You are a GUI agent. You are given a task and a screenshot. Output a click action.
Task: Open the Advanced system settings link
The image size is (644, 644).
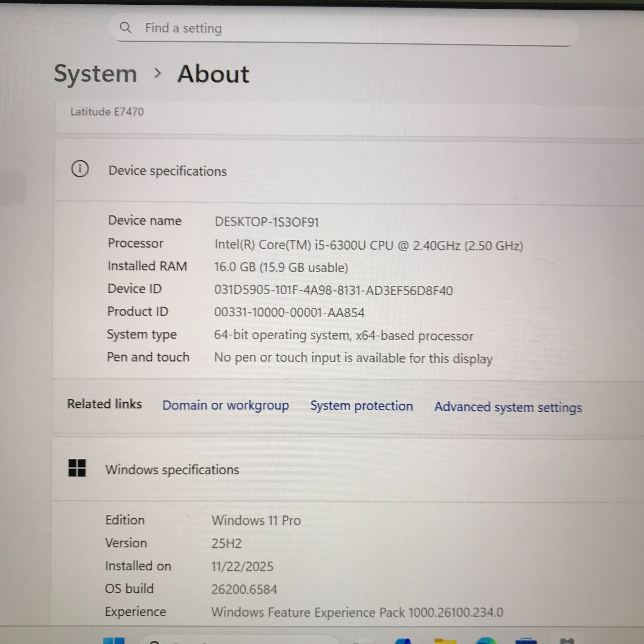tap(508, 407)
